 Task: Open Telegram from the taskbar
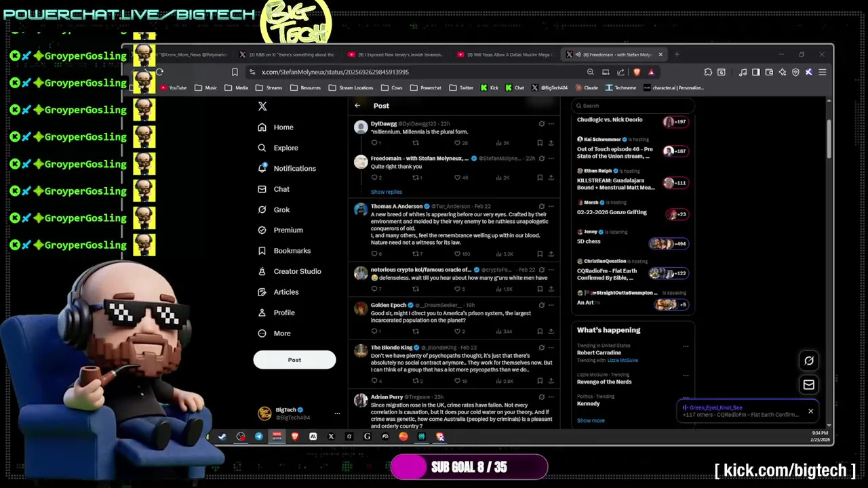coord(258,437)
